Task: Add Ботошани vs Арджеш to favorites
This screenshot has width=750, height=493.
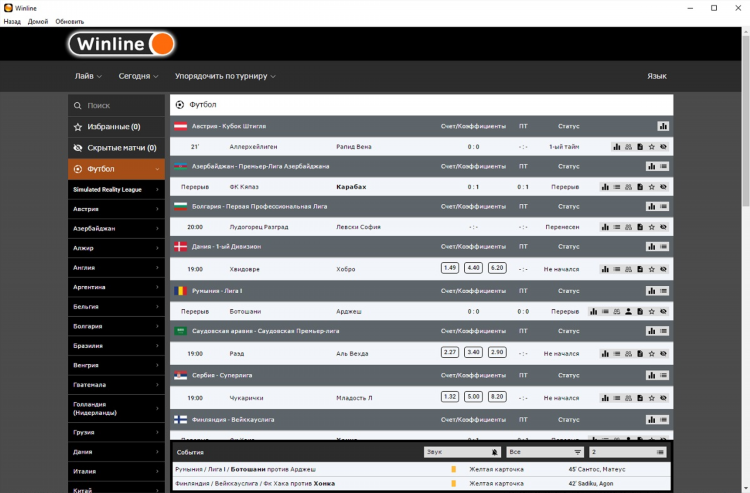Action: click(x=651, y=311)
